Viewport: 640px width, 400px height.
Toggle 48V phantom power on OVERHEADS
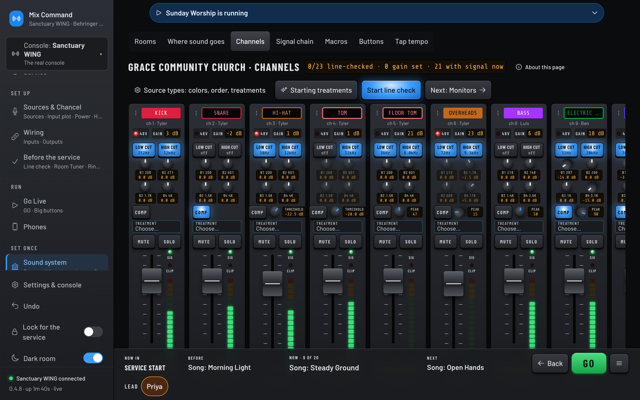(x=442, y=133)
